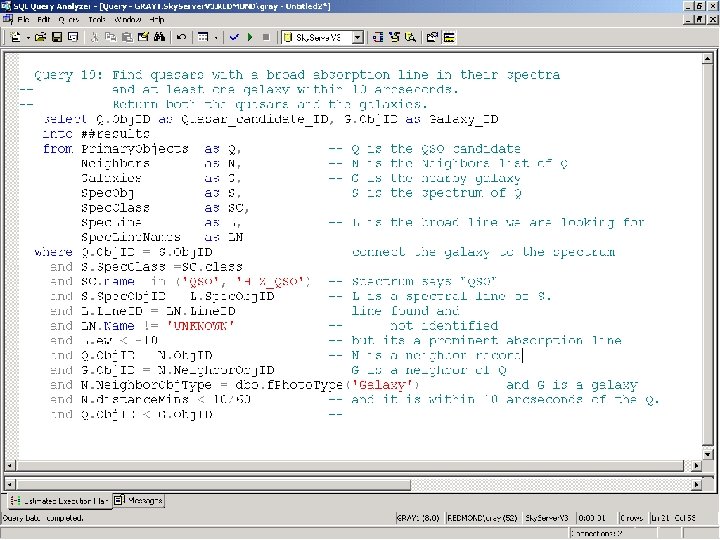Click the 'Query batch completed.' status text

(43, 518)
